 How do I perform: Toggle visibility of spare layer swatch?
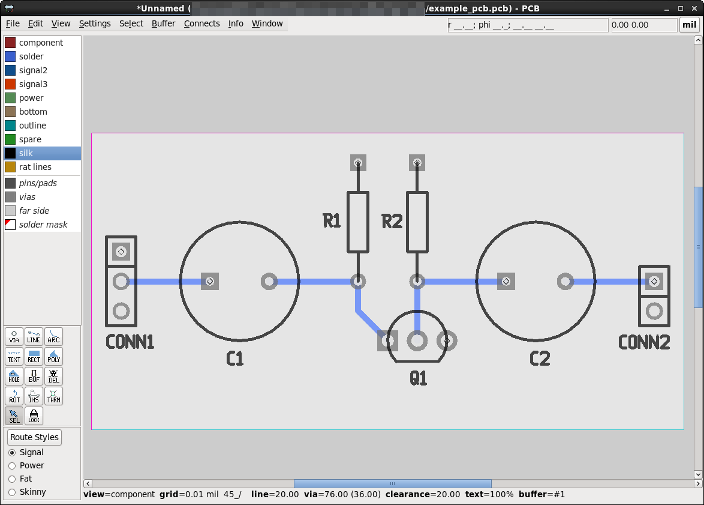(10, 139)
